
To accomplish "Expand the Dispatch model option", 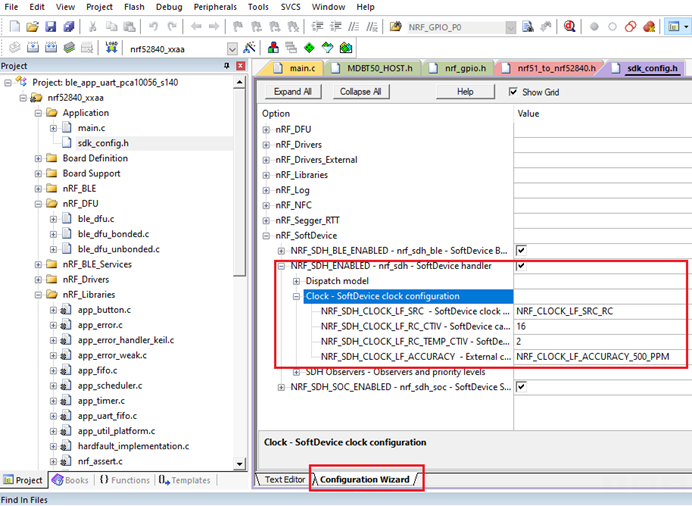I will [296, 281].
